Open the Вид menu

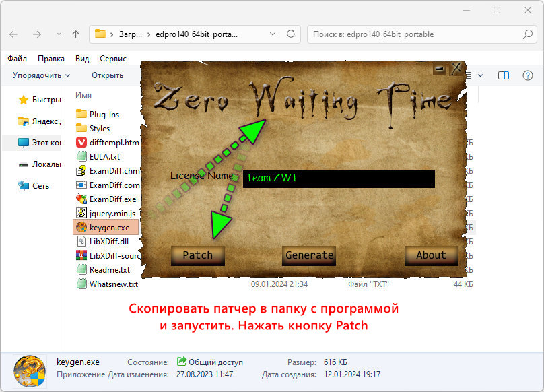[82, 59]
